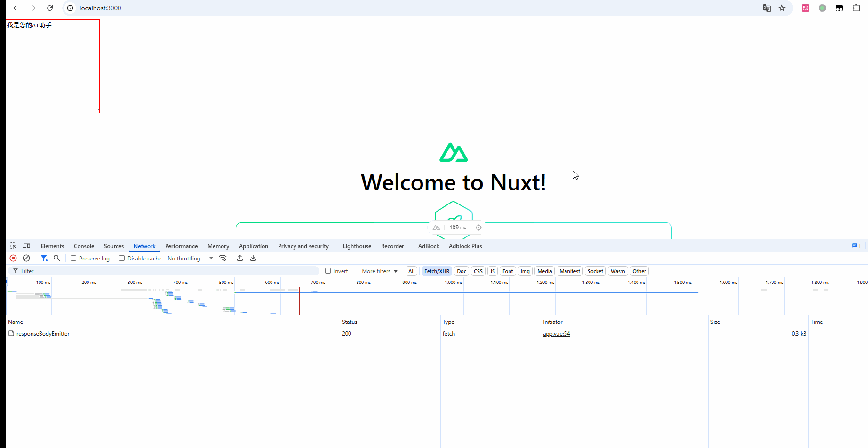This screenshot has height=448, width=868.
Task: Open the issues counter badge in DevTools
Action: click(x=857, y=246)
